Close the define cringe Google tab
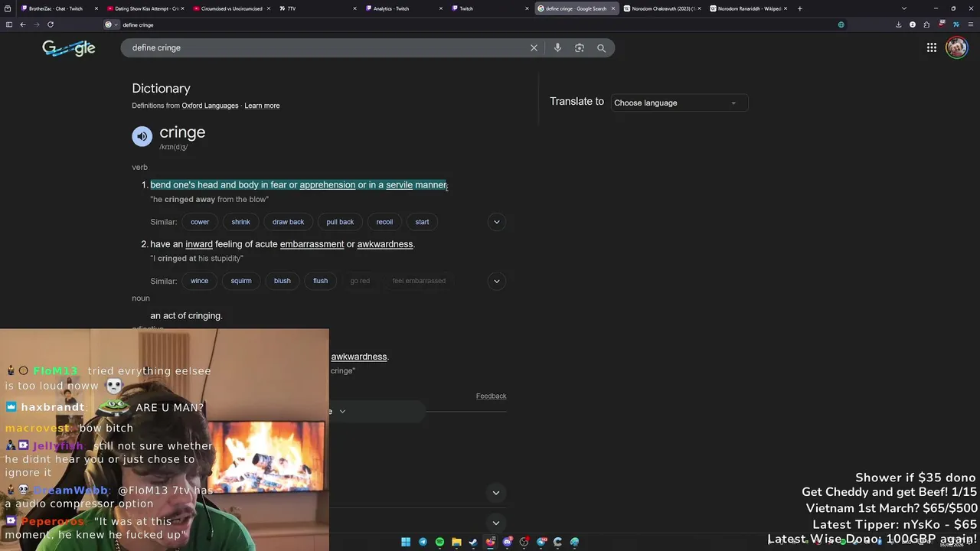Image resolution: width=980 pixels, height=551 pixels. (x=612, y=8)
